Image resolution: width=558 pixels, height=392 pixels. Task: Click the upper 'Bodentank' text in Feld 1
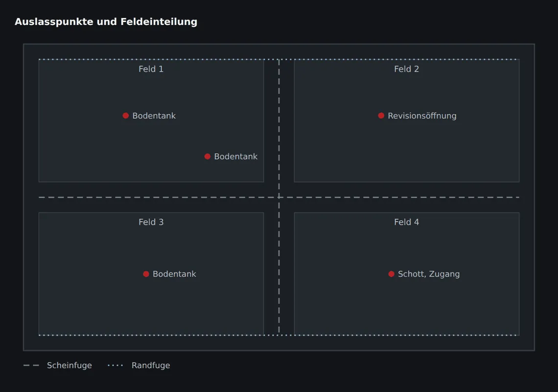click(x=154, y=115)
